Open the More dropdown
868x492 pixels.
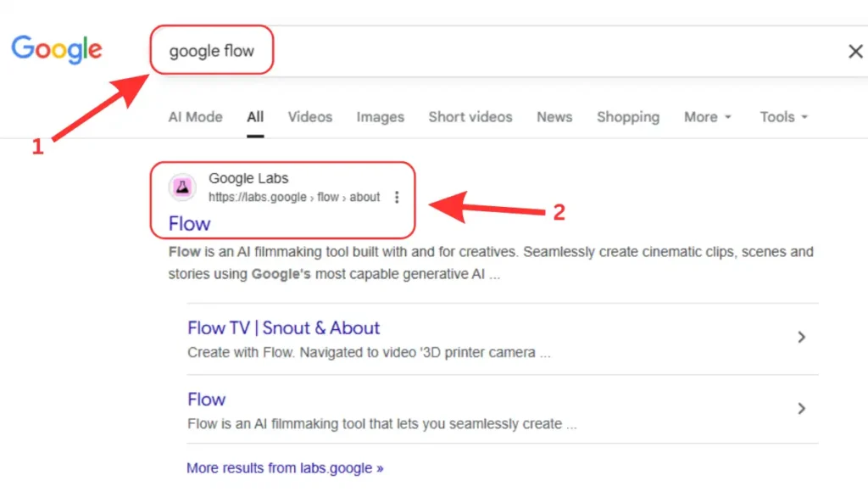click(707, 117)
